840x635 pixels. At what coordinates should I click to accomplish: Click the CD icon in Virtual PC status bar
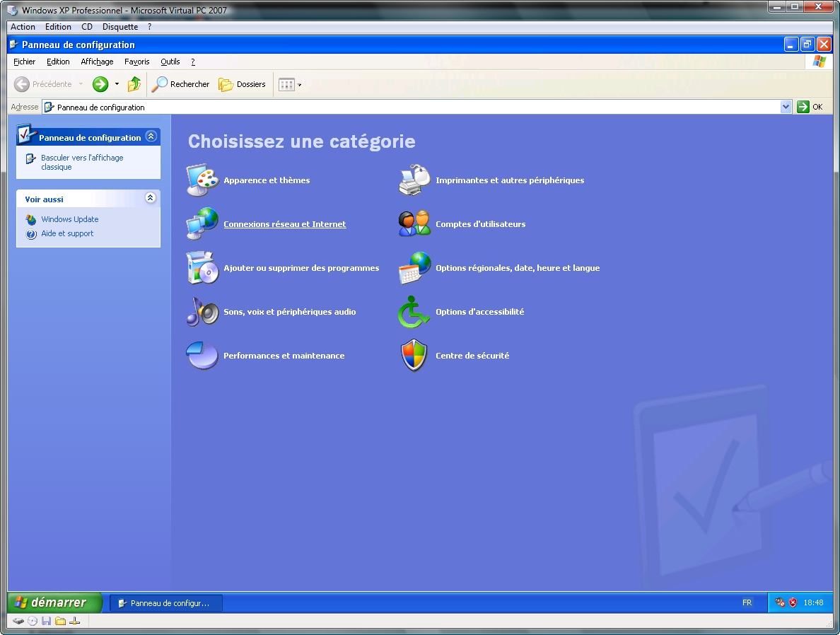(x=33, y=621)
